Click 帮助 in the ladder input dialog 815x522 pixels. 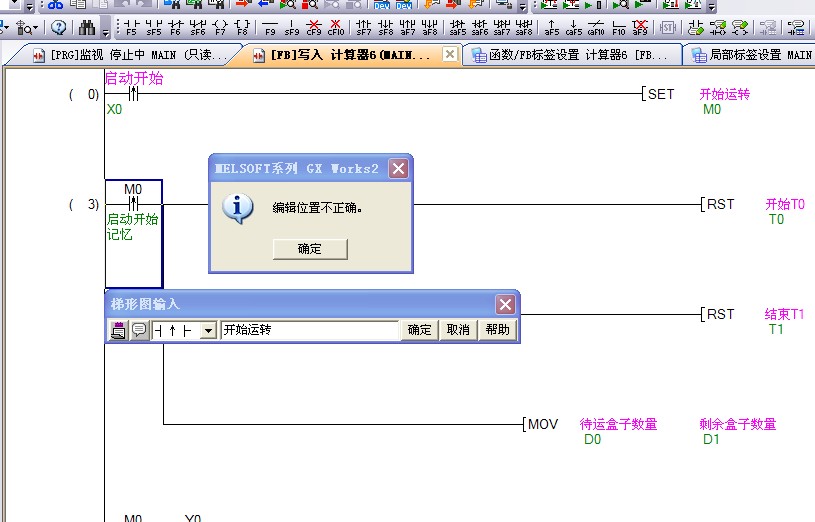pos(497,330)
